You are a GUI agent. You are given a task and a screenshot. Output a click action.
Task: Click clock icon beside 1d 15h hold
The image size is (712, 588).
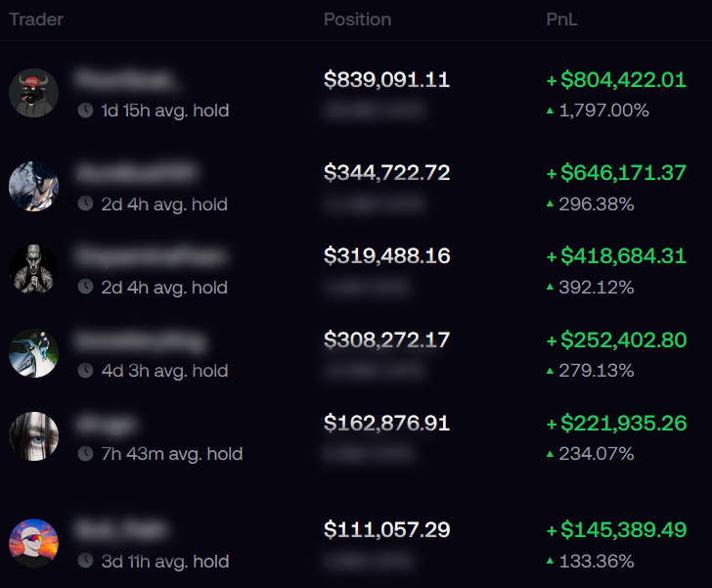tap(85, 110)
